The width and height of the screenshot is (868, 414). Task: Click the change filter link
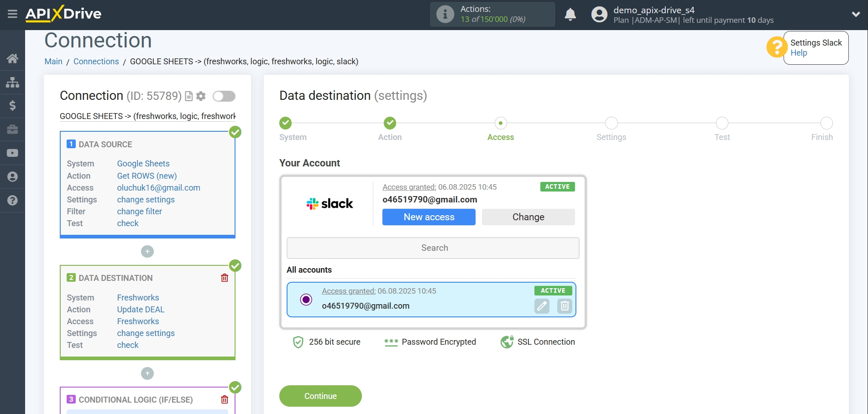click(140, 212)
